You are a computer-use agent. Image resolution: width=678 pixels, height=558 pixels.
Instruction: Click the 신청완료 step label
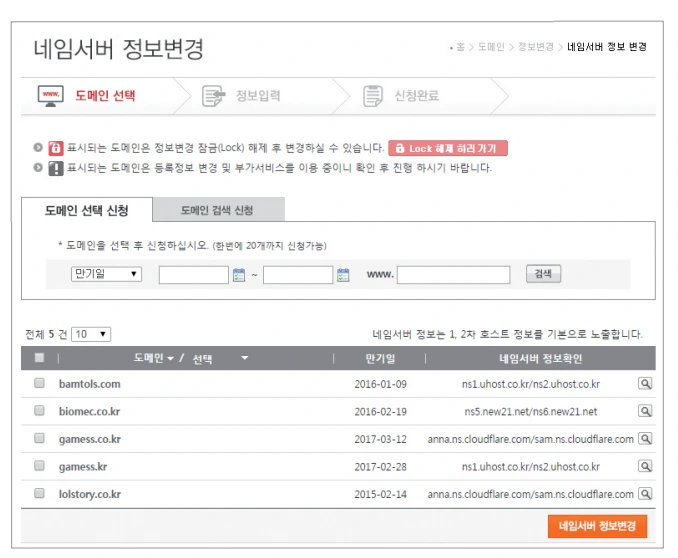(416, 96)
